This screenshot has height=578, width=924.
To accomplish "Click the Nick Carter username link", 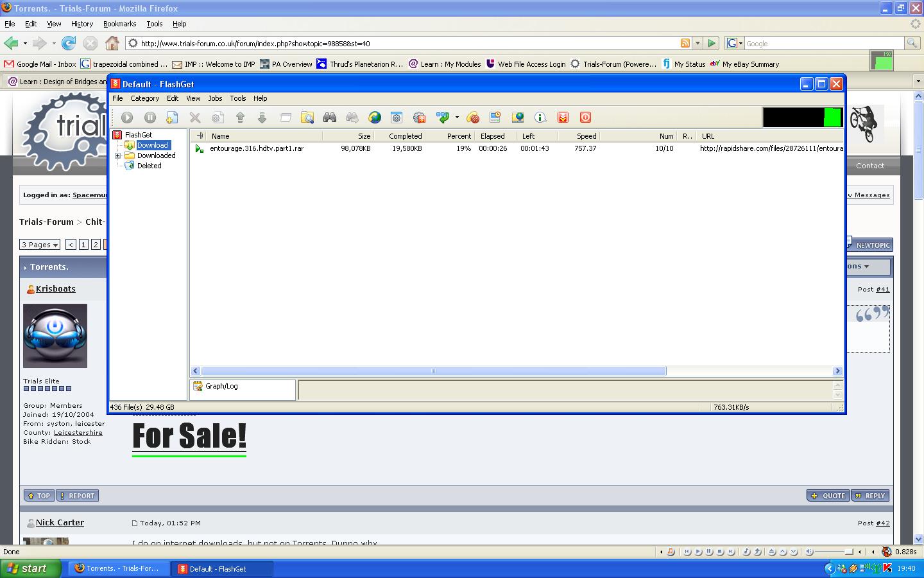I will coord(60,523).
